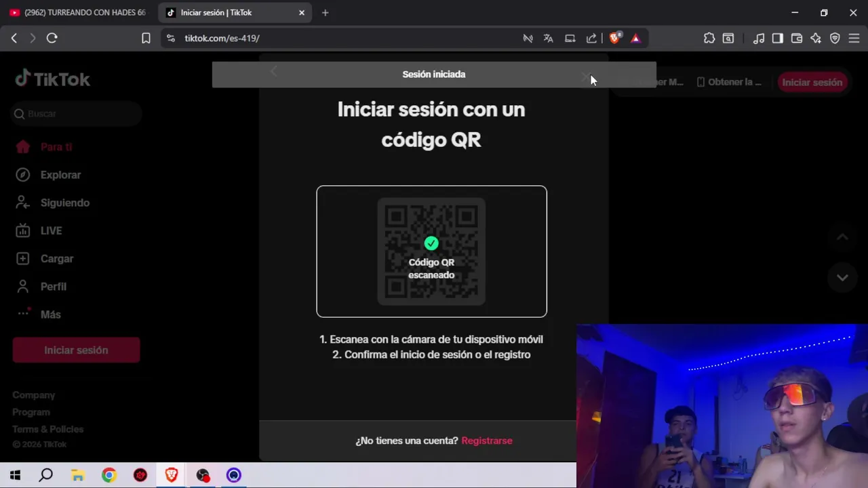This screenshot has width=868, height=488.
Task: Click the Buscar search field
Action: 77,114
